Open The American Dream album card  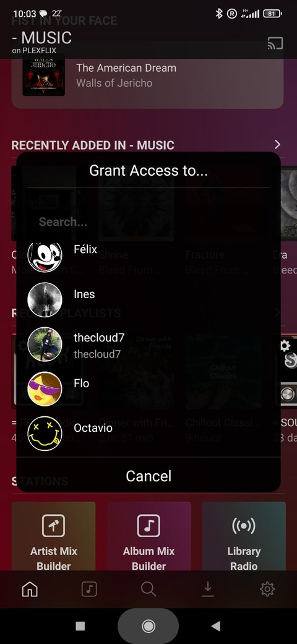(147, 75)
